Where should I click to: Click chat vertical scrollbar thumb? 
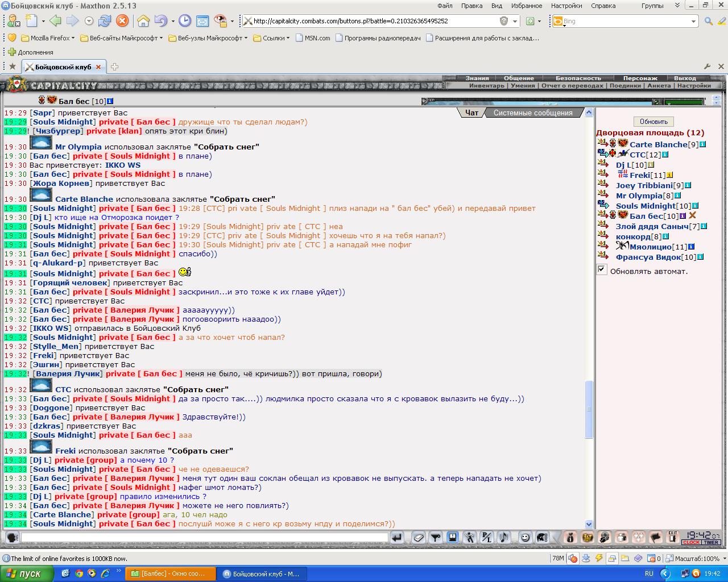click(589, 409)
